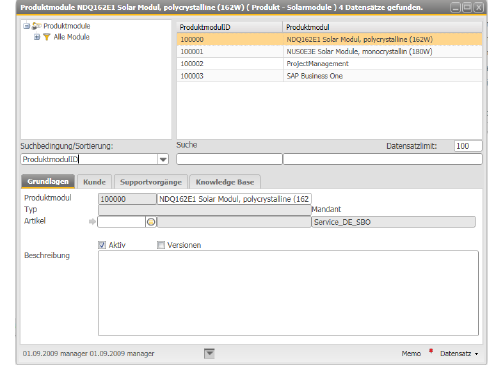Close the Produktmodule window
Viewport: 504px width, 365px height.
479,7
